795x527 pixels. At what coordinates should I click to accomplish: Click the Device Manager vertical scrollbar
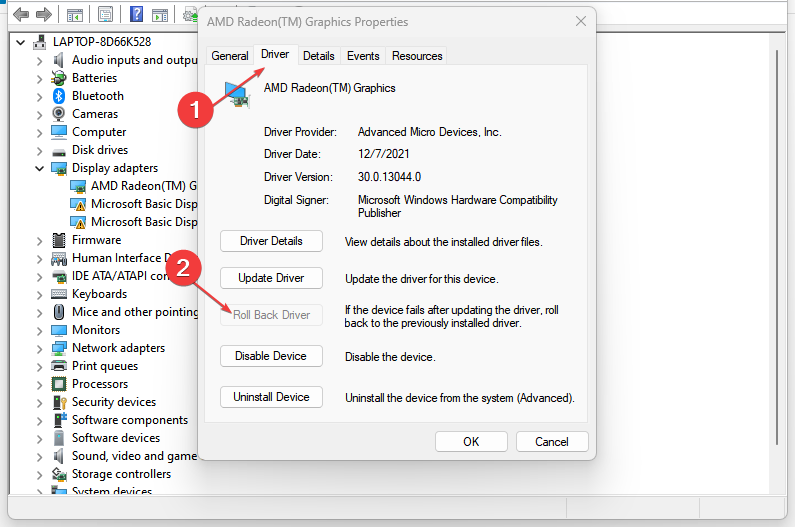click(x=777, y=248)
